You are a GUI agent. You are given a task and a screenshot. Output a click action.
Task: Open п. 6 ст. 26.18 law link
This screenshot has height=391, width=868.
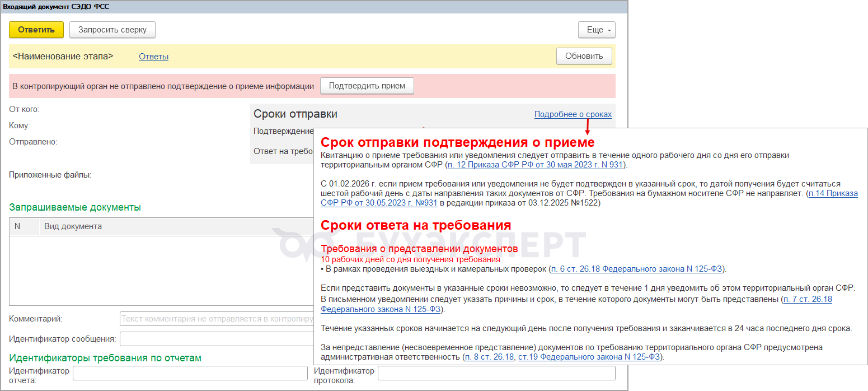coord(637,269)
